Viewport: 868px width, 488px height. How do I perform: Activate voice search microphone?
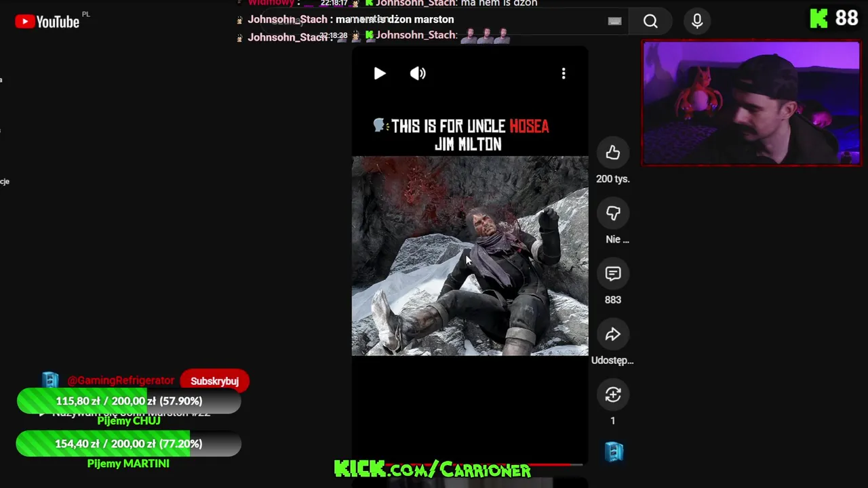pyautogui.click(x=697, y=22)
